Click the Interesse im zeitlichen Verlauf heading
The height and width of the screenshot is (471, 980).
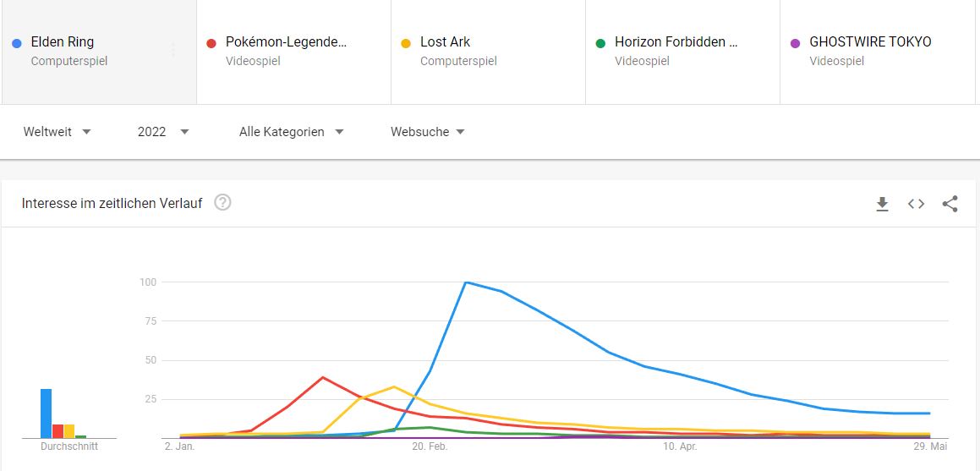tap(112, 204)
